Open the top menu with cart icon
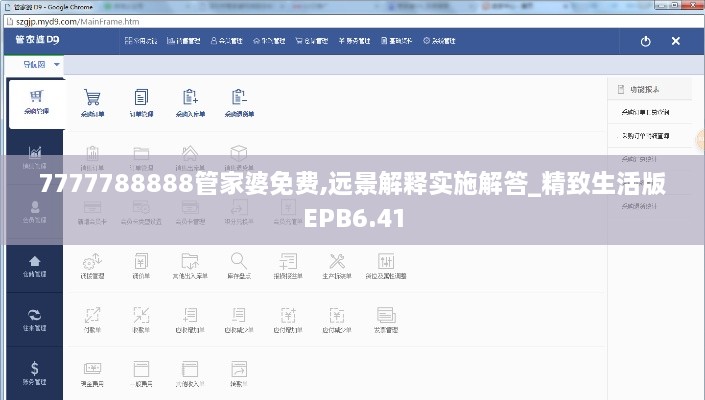The image size is (705, 400). [312, 41]
